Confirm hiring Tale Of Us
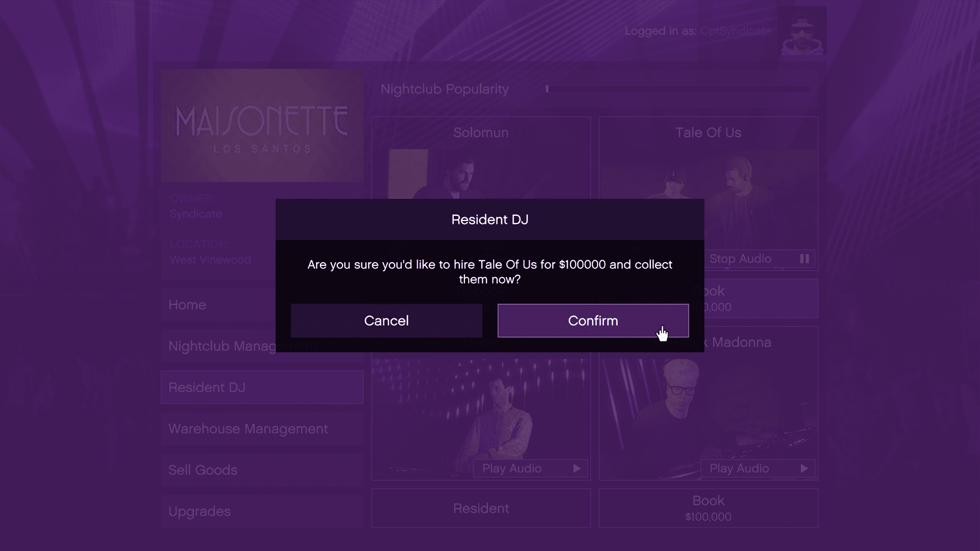This screenshot has height=551, width=980. tap(593, 320)
